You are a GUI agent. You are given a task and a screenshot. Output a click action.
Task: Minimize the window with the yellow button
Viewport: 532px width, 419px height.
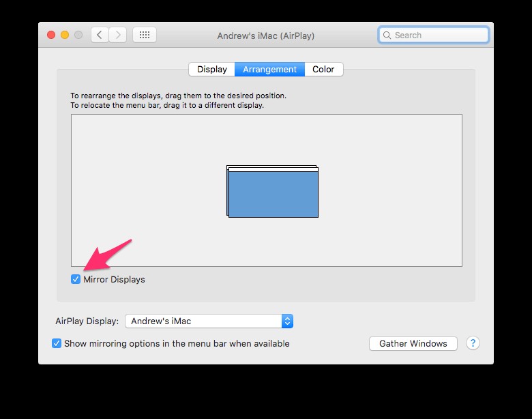tap(65, 35)
